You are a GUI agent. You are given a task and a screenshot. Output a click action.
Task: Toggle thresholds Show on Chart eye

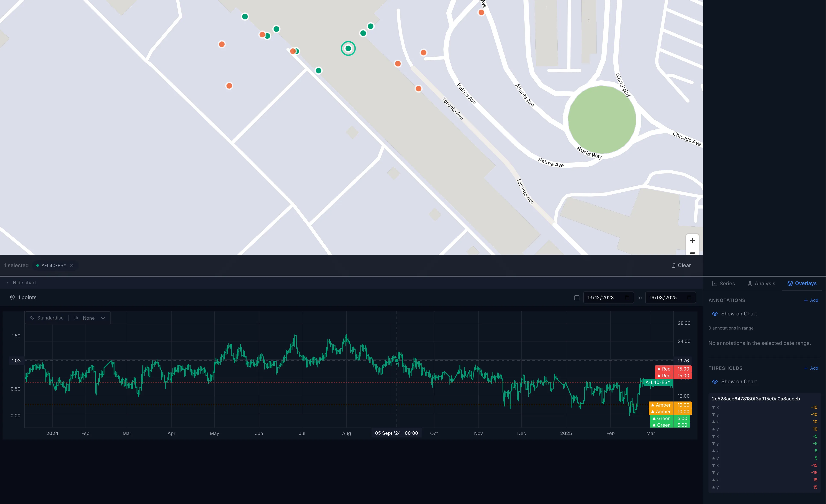point(715,382)
